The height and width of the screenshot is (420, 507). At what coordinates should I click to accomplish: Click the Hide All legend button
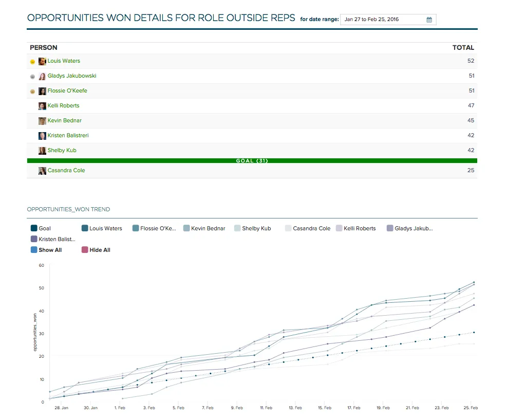96,250
